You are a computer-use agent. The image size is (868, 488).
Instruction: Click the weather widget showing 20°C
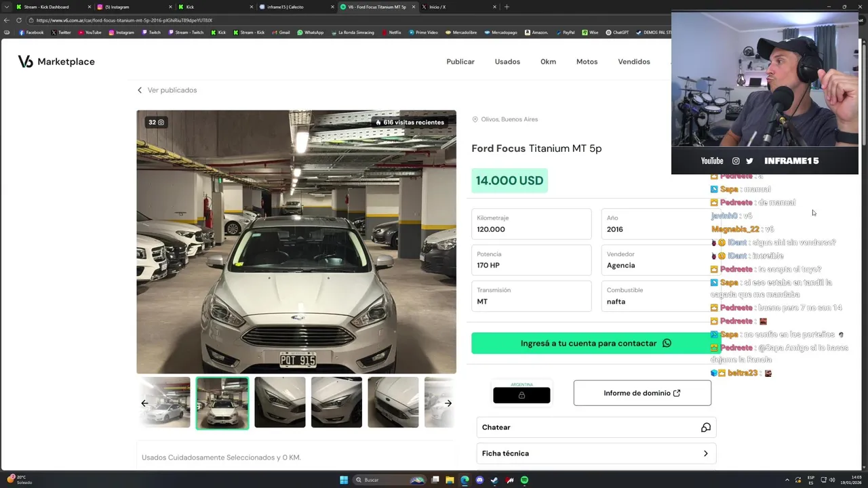point(19,480)
